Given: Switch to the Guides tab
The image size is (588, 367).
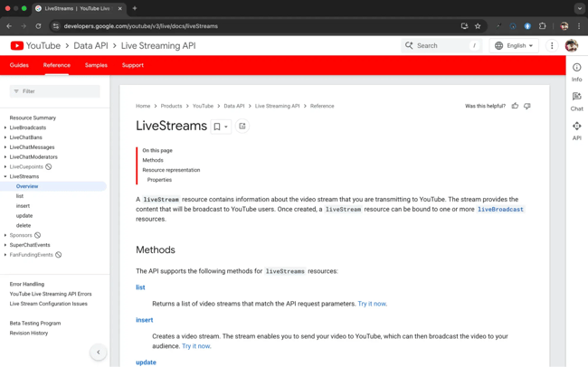Looking at the screenshot, I should point(19,65).
